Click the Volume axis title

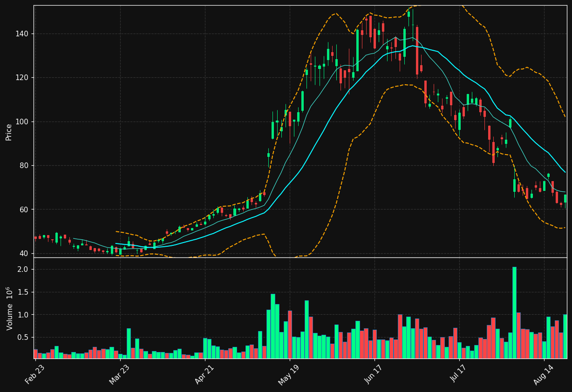point(9,308)
